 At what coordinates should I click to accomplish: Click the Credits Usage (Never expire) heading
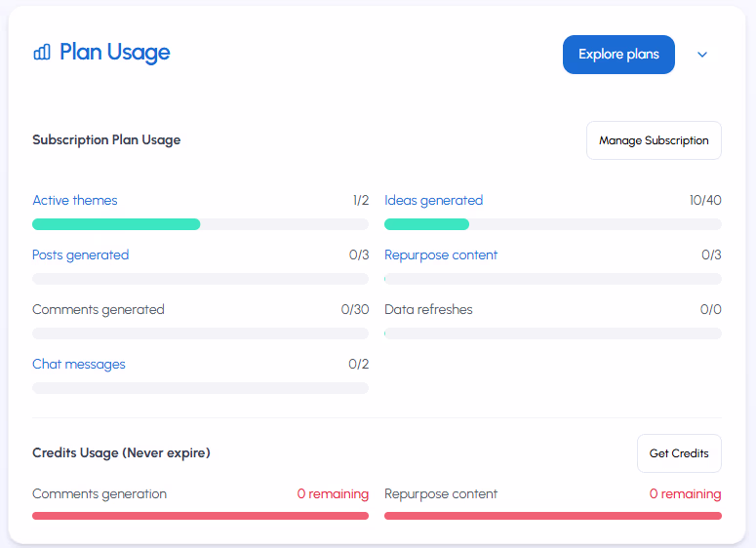[x=121, y=452]
